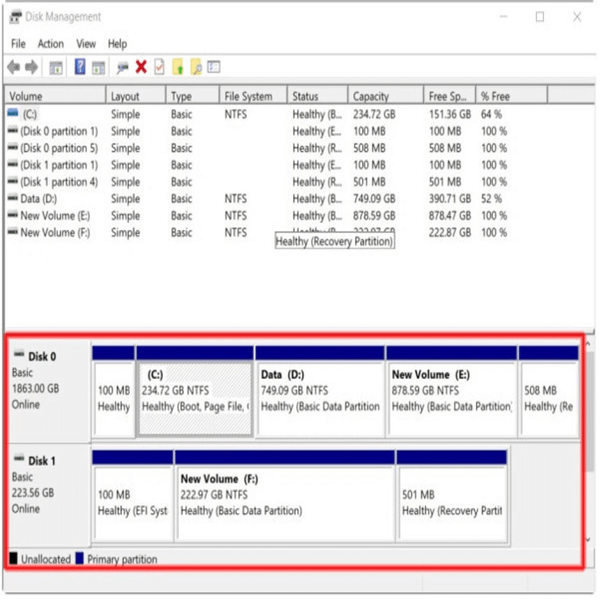This screenshot has height=600, width=600.
Task: Sort by the File System column header
Action: (x=249, y=96)
